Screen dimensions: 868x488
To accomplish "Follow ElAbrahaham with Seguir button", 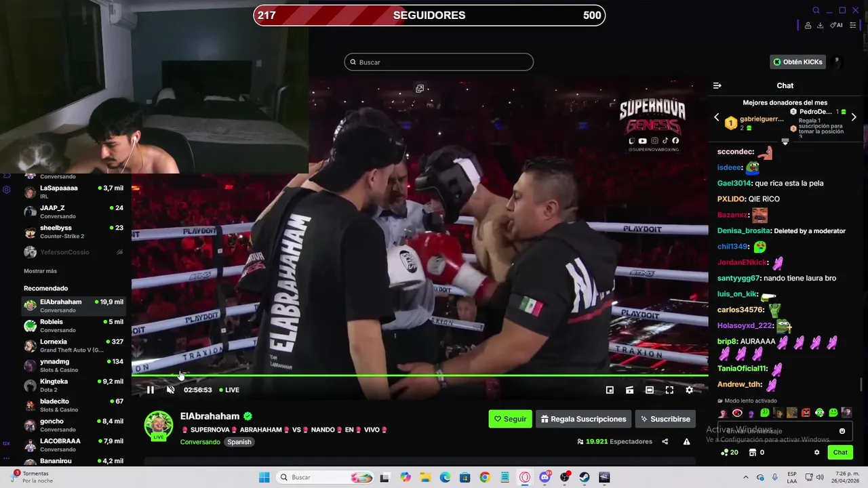I will pos(510,419).
